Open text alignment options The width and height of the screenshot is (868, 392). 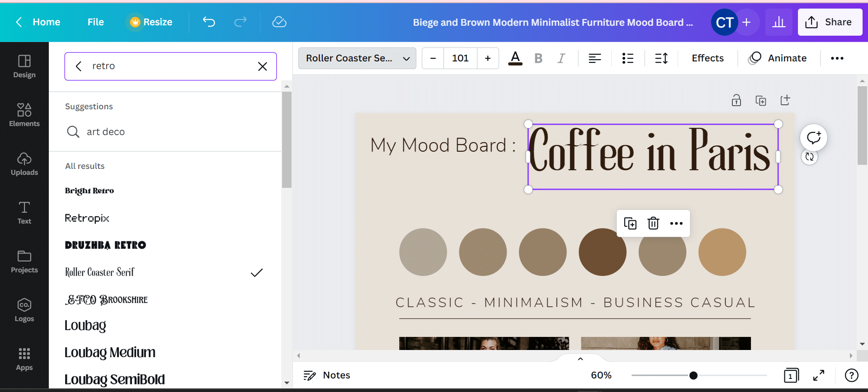coord(595,58)
